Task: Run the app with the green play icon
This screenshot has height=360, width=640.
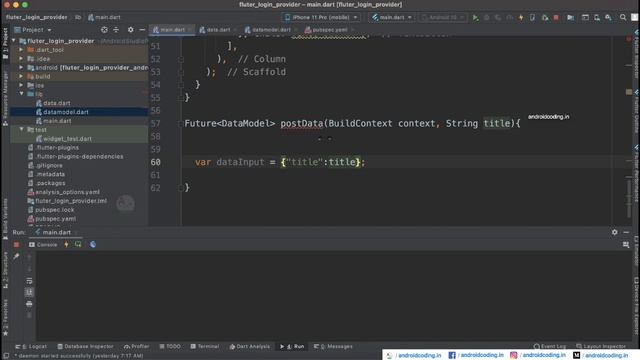Action: tap(475, 18)
